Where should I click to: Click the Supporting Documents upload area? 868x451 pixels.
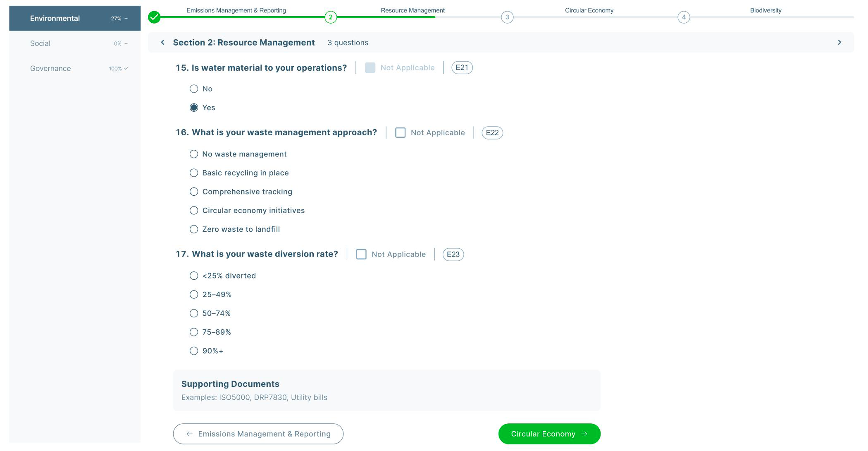tap(386, 390)
